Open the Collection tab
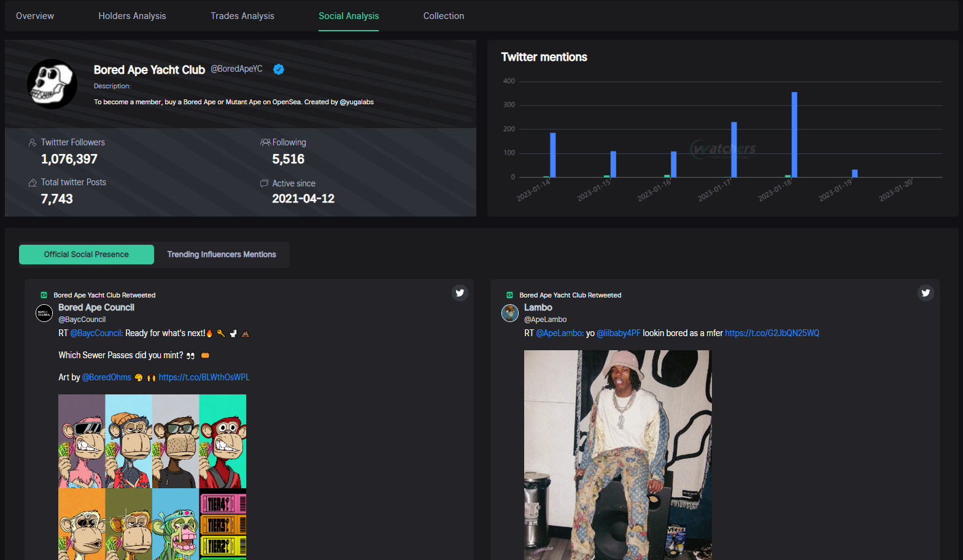963x560 pixels. coord(443,16)
